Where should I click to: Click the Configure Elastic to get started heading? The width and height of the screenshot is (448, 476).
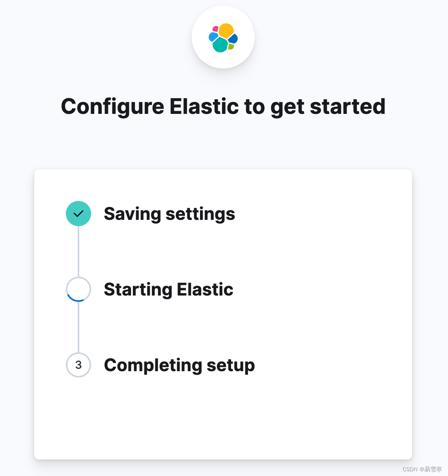[x=223, y=106]
